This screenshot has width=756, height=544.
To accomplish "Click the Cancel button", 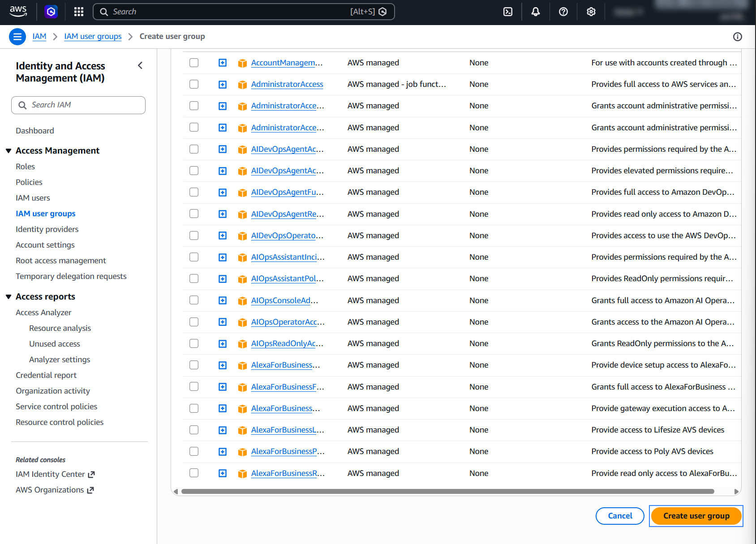I will (x=620, y=516).
